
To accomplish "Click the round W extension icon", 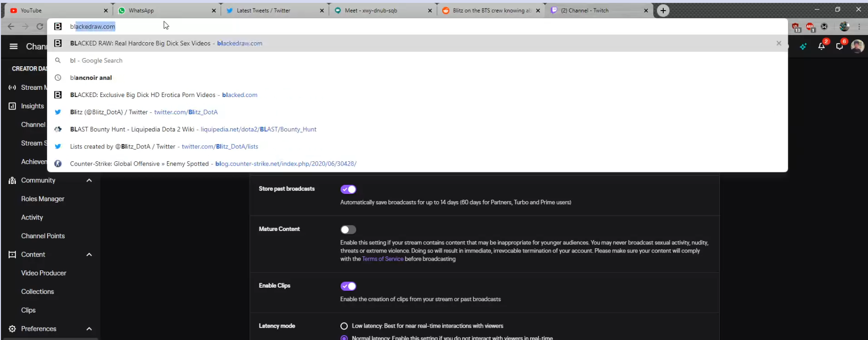I will tap(824, 26).
